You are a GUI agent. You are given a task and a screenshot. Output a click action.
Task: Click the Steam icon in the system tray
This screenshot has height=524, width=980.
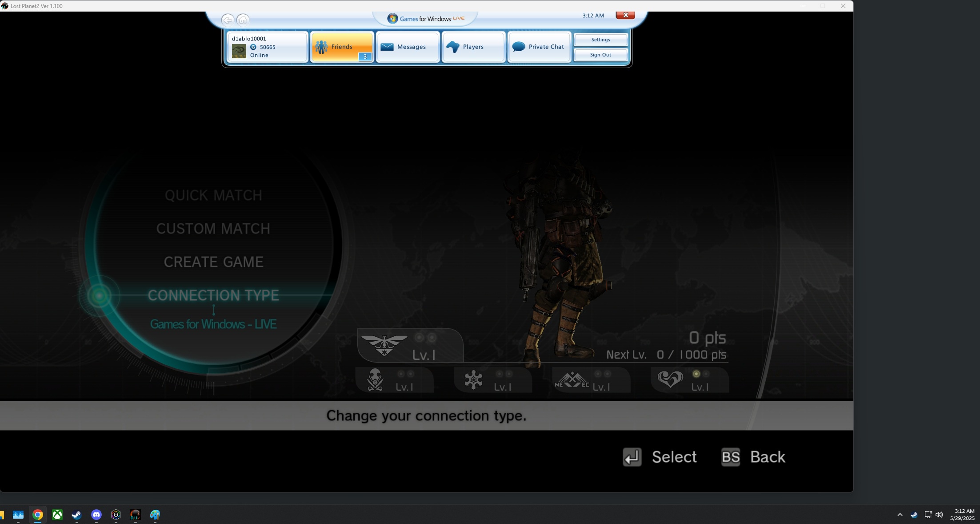(x=914, y=515)
